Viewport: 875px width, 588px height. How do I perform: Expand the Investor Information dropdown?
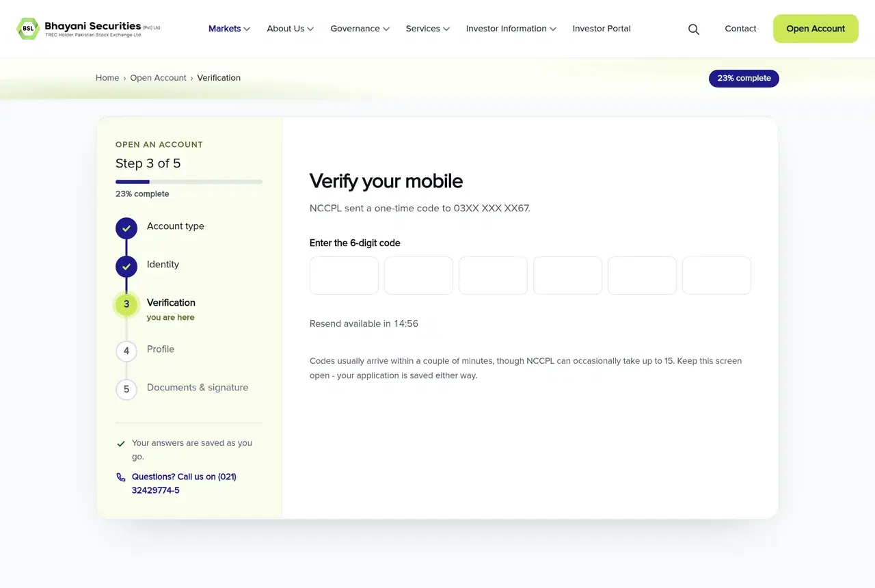(511, 29)
